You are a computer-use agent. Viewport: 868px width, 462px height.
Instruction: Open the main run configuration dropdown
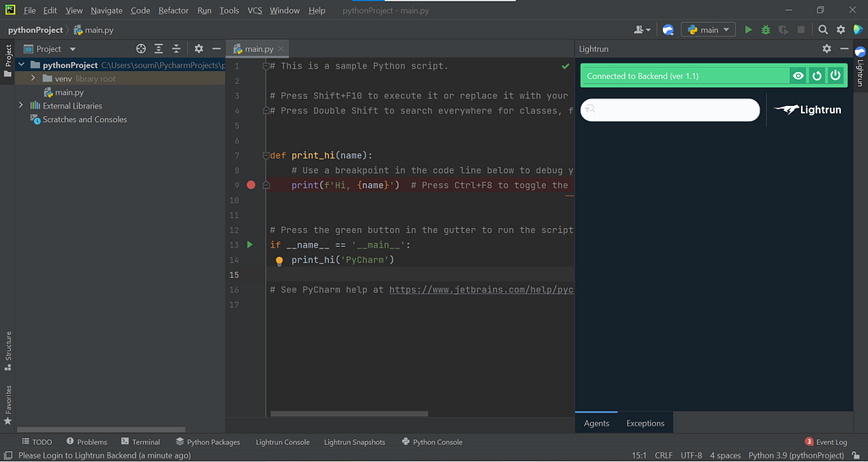[709, 30]
